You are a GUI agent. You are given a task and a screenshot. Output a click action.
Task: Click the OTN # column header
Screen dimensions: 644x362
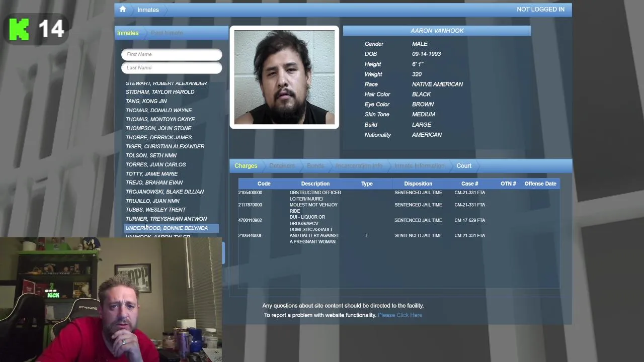coord(508,184)
